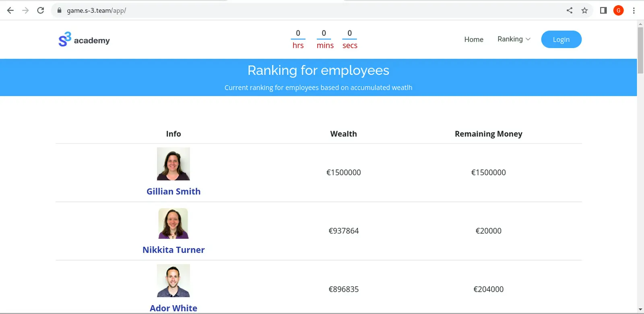Click Gillian Smith's photo thumbnail
Screen dimensions: 644x314
pos(173,164)
